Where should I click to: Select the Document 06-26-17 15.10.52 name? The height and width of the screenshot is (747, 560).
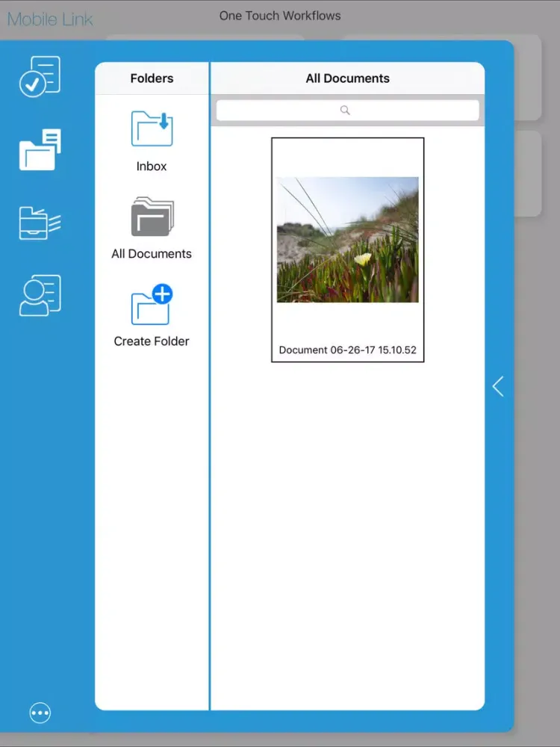coord(347,350)
